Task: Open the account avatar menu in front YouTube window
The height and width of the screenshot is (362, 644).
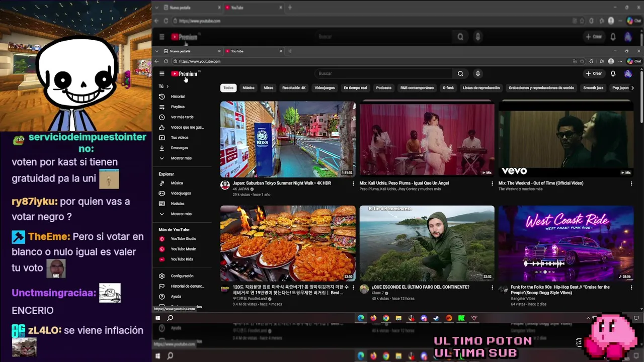Action: pos(628,73)
